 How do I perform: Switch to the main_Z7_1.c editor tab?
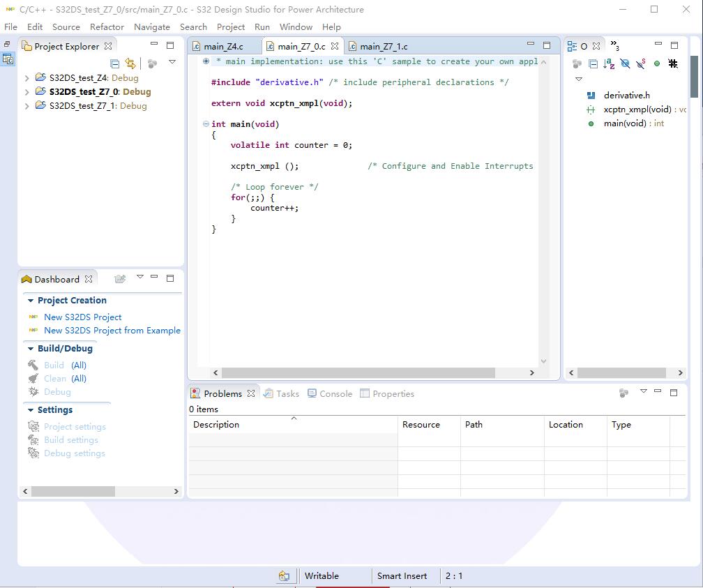pos(384,47)
